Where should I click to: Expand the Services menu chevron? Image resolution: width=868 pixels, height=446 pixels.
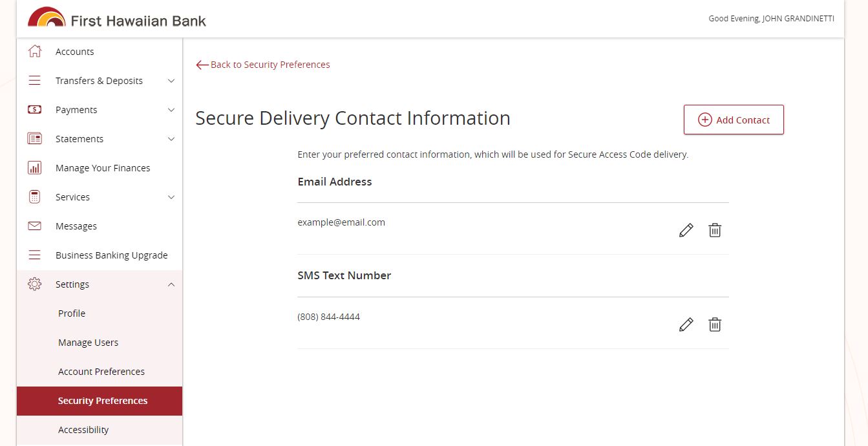click(x=171, y=197)
